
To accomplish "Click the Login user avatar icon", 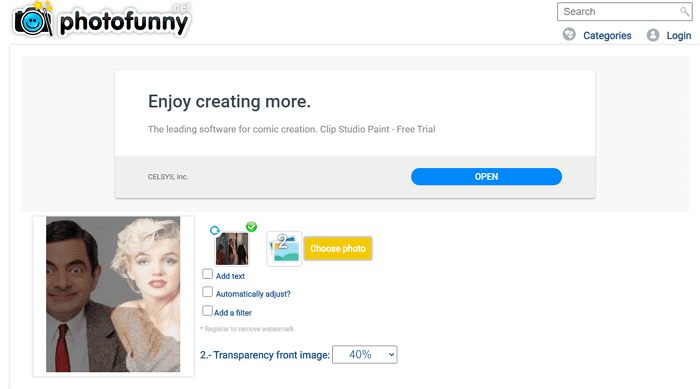I will point(653,35).
